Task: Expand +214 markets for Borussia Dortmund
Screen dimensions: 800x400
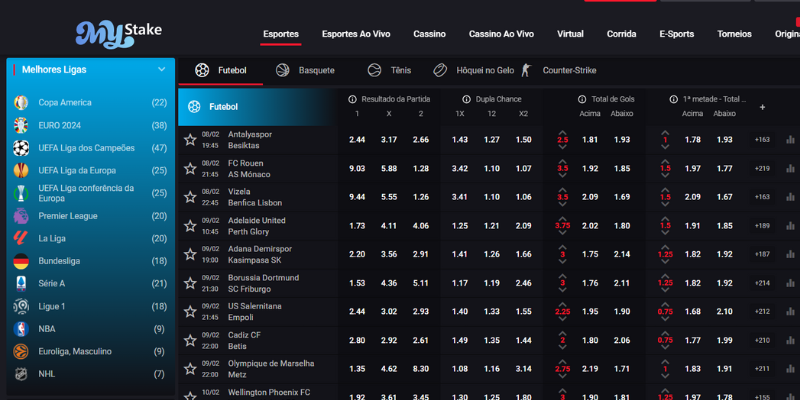Action: (x=762, y=283)
